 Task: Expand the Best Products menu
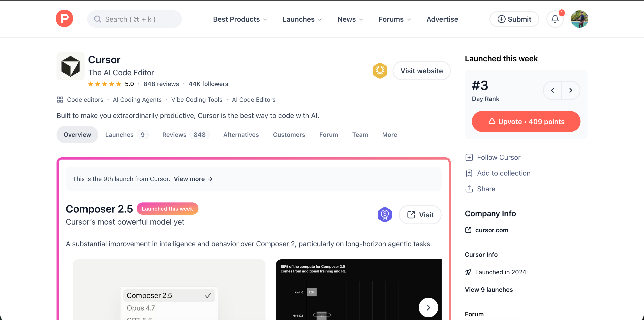(x=240, y=19)
